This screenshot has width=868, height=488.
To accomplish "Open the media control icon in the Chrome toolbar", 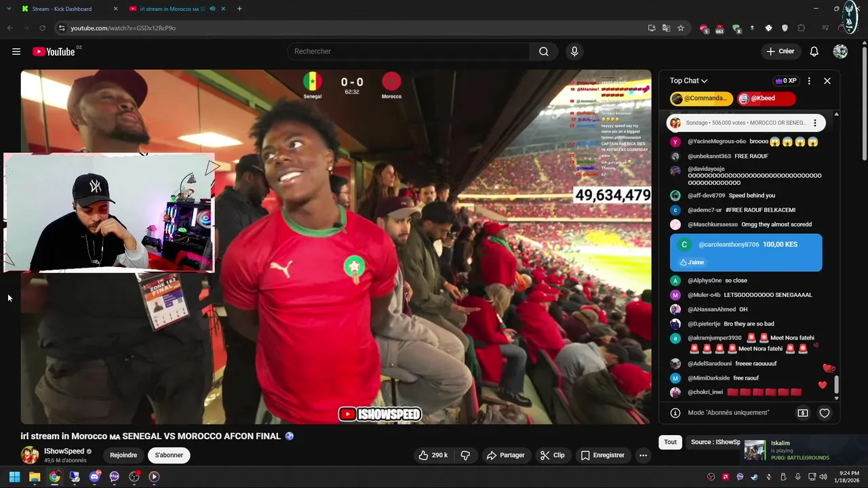I will coord(825,28).
